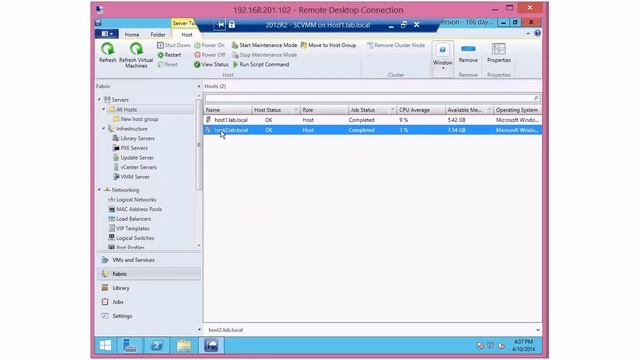This screenshot has height=360, width=640.
Task: Launch PowerShell from the taskbar
Action: tap(157, 346)
